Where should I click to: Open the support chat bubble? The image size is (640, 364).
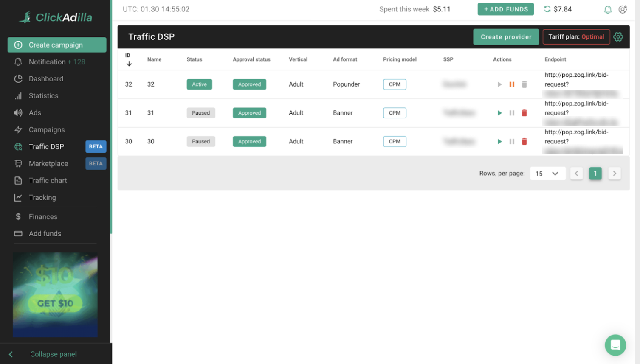pyautogui.click(x=615, y=345)
